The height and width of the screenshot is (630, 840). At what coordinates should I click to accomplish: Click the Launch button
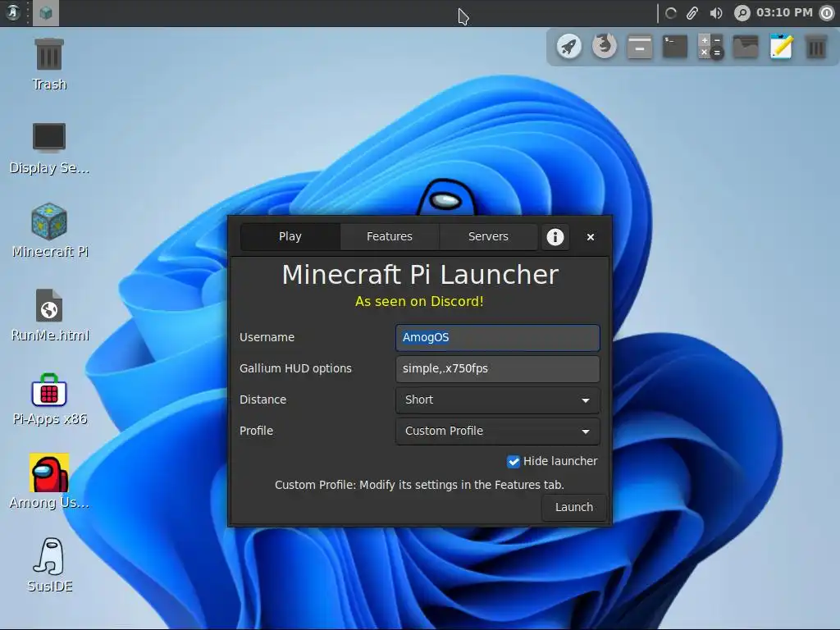pyautogui.click(x=573, y=507)
